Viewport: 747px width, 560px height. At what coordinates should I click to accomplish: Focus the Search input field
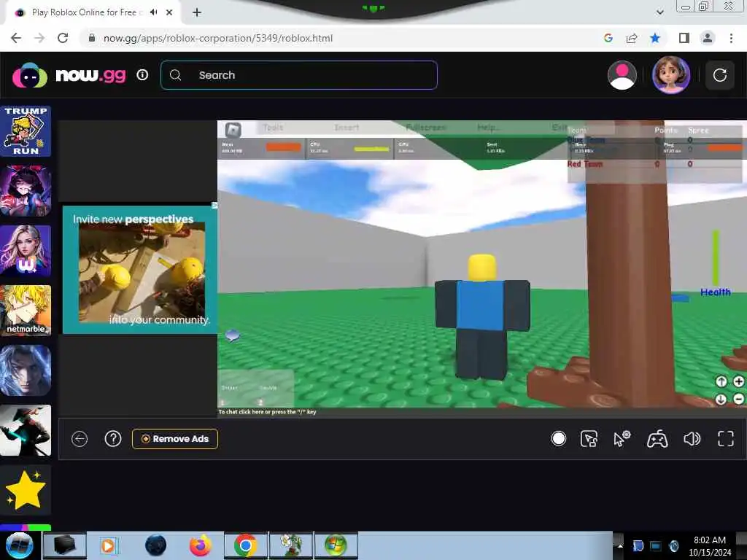(x=298, y=75)
